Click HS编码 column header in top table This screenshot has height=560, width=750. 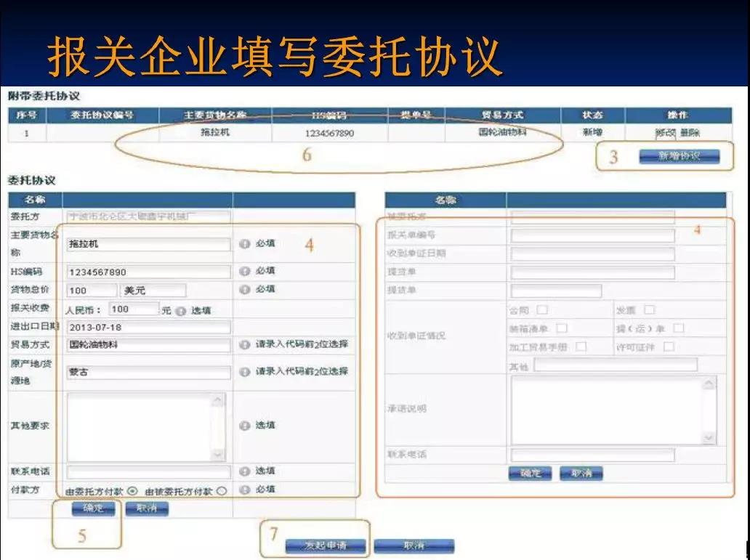tap(329, 115)
